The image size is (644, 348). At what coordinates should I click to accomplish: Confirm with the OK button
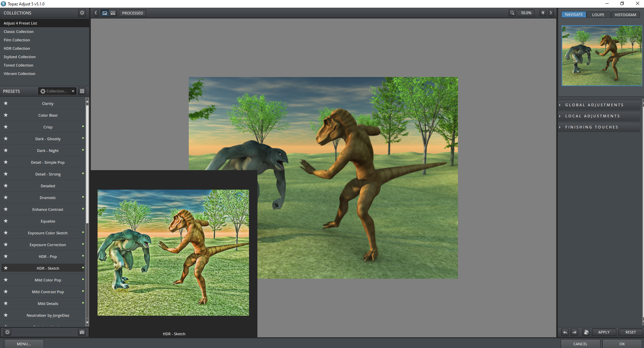[x=622, y=344]
